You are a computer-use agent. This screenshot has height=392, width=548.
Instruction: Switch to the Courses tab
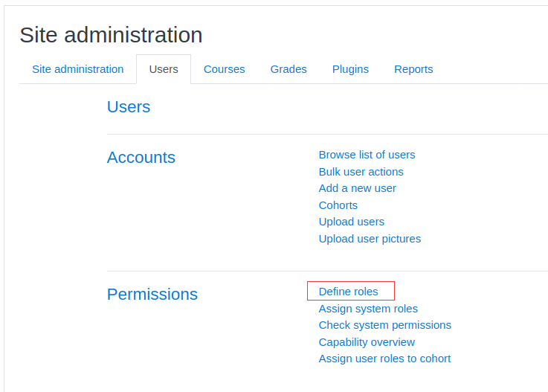pos(224,69)
